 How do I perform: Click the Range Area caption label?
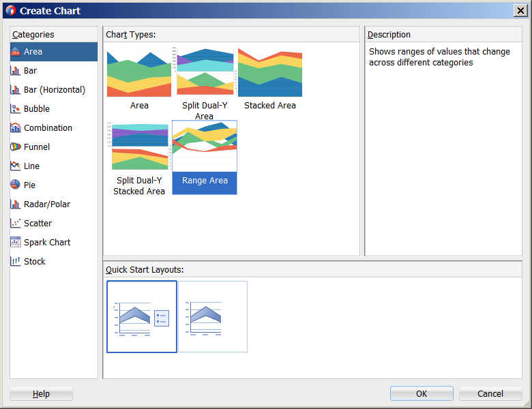point(205,181)
